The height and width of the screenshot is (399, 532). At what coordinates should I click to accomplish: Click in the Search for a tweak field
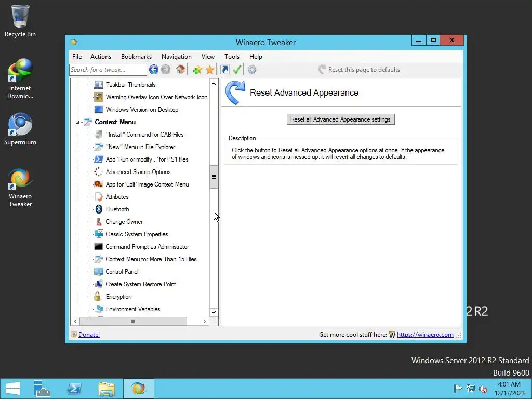point(108,70)
